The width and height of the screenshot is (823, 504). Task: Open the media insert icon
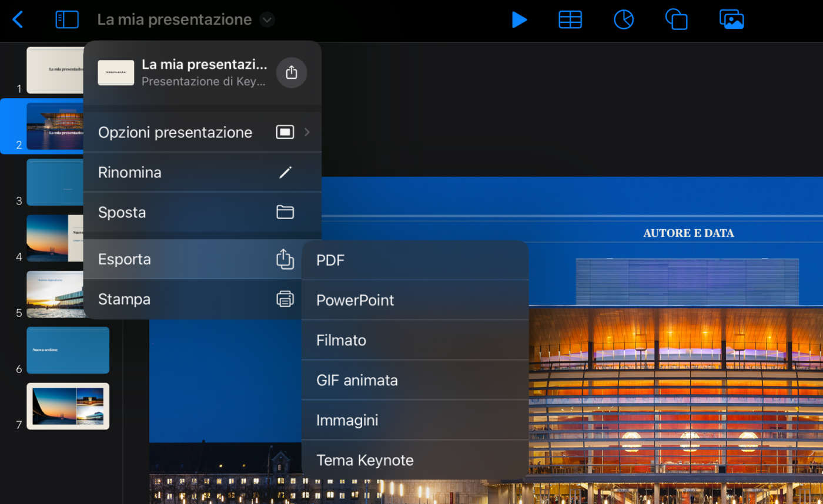[x=732, y=19]
